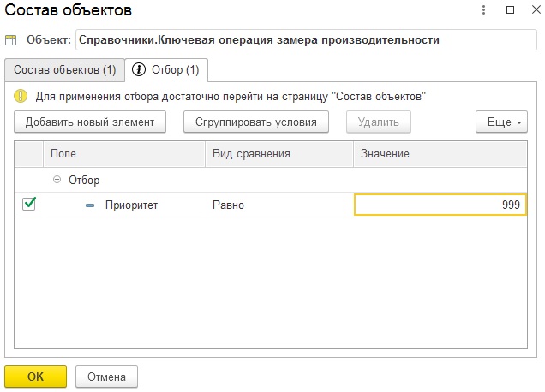Click the Поле column header

point(123,153)
